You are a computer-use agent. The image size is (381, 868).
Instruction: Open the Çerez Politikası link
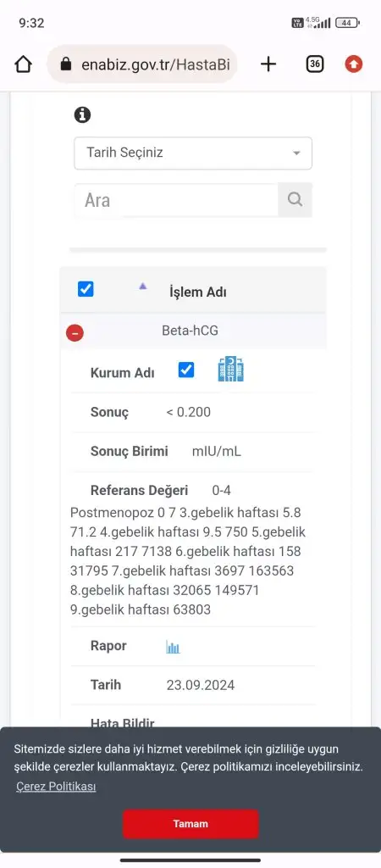coord(56,787)
